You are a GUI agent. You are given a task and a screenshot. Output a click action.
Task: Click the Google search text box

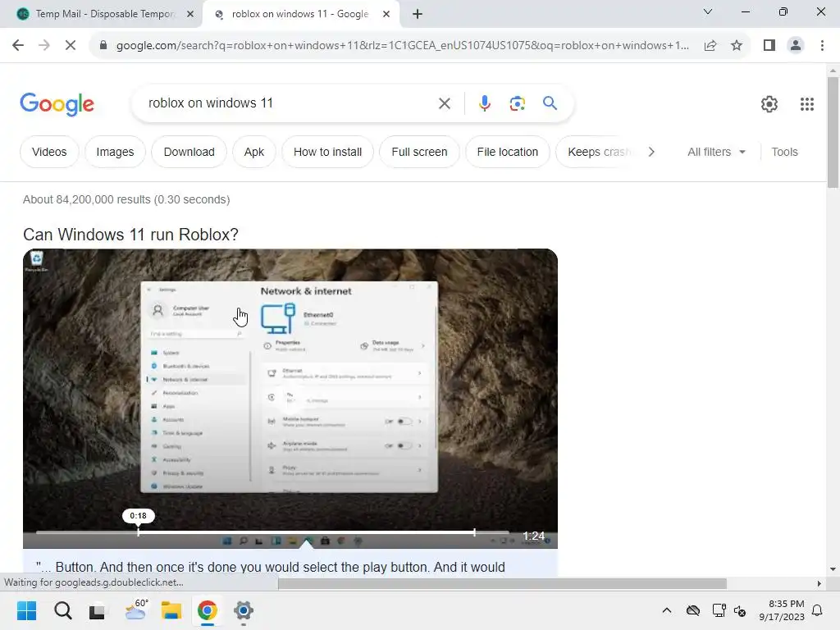pos(290,103)
